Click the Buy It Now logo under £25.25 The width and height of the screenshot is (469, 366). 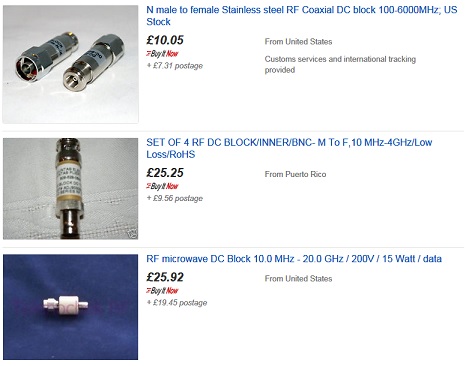click(x=162, y=186)
